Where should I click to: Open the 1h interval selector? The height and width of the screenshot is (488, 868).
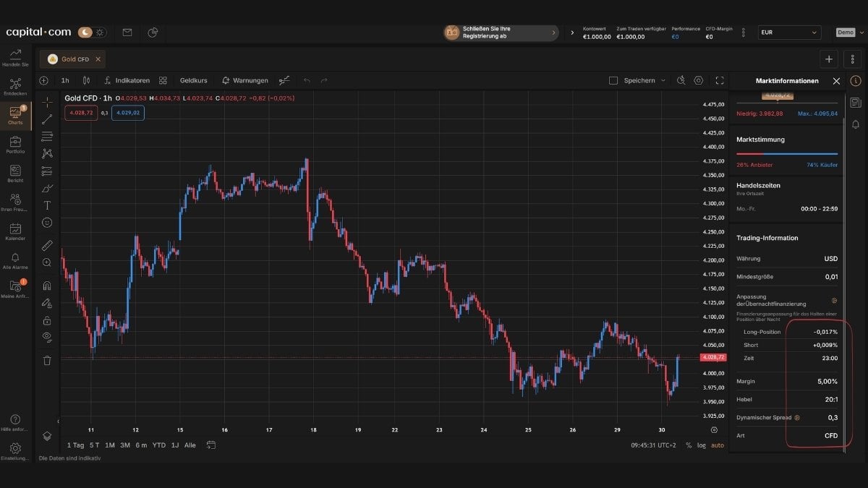(65, 80)
